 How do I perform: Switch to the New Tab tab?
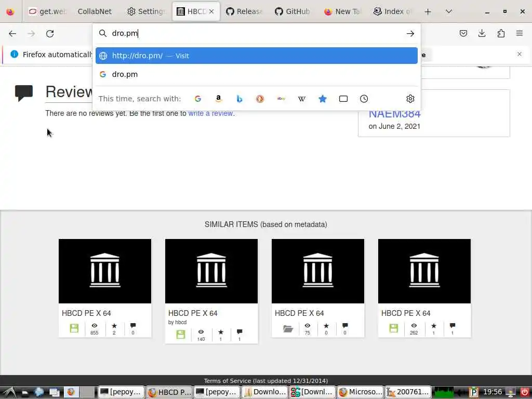(x=342, y=11)
